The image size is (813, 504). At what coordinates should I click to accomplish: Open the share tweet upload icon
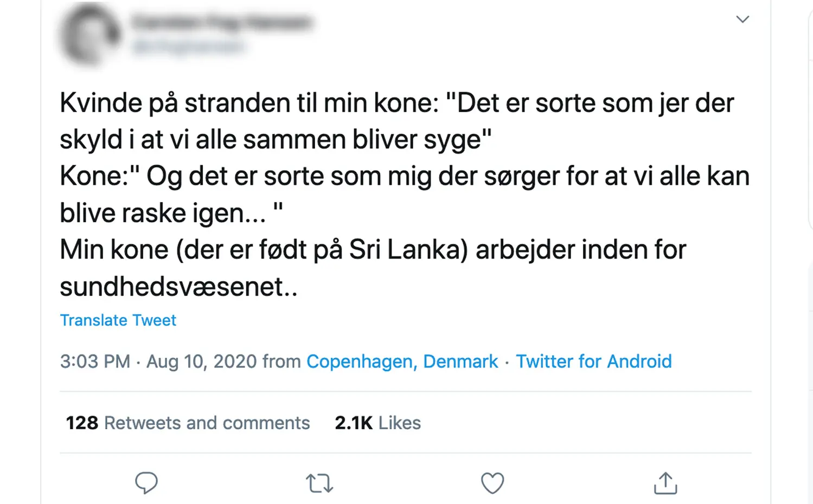tap(665, 482)
